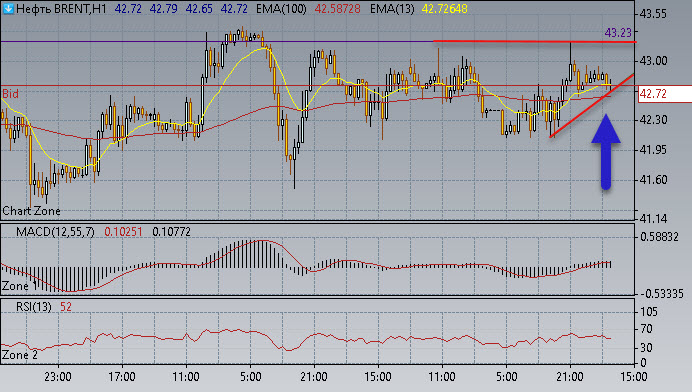Click the RSI value 52
The image size is (692, 392).
[x=66, y=307]
